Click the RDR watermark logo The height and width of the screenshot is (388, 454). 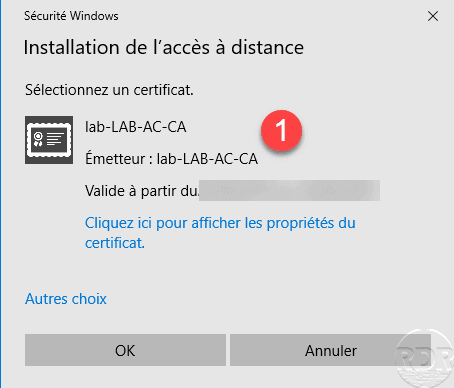[425, 358]
